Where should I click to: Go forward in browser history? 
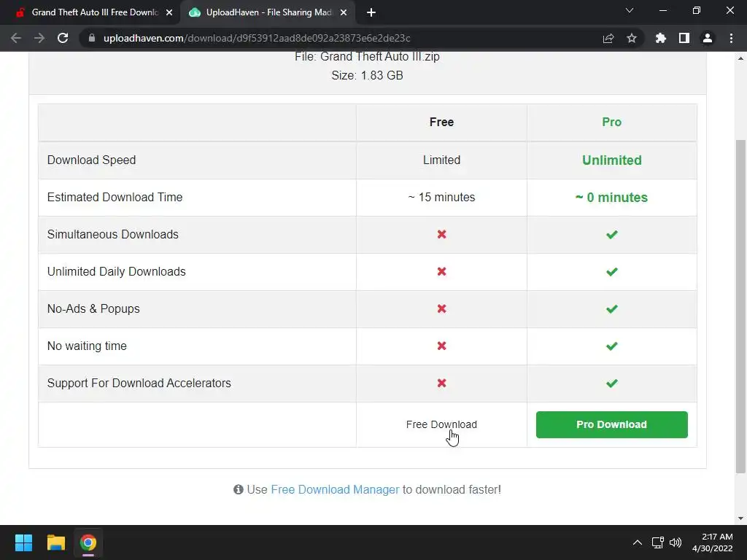click(39, 38)
